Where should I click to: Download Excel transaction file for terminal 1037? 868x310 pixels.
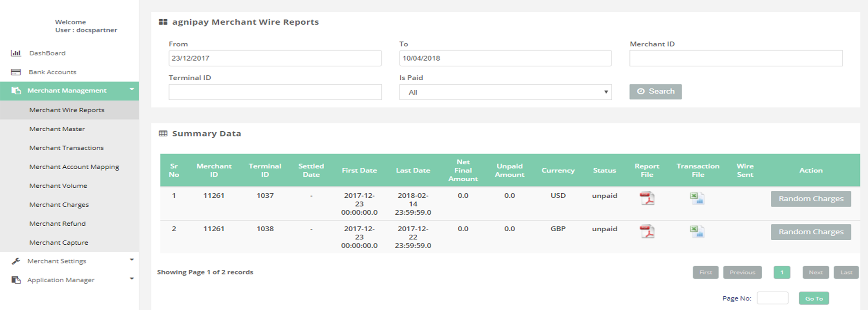[697, 198]
